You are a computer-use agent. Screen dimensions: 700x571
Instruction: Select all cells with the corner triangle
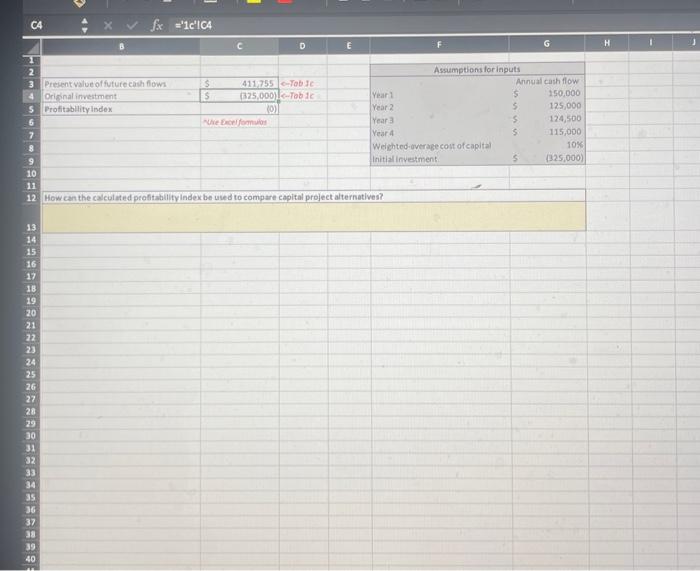click(32, 47)
